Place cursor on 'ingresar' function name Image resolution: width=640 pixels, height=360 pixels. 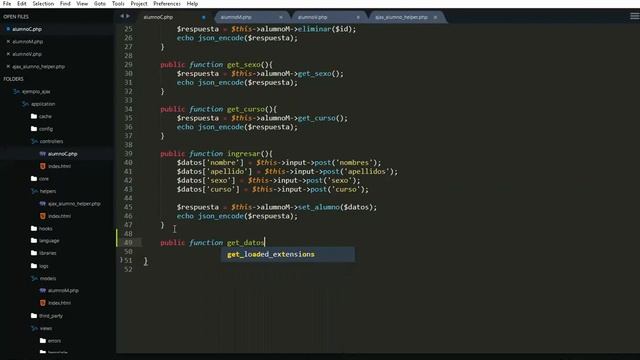[x=244, y=153]
